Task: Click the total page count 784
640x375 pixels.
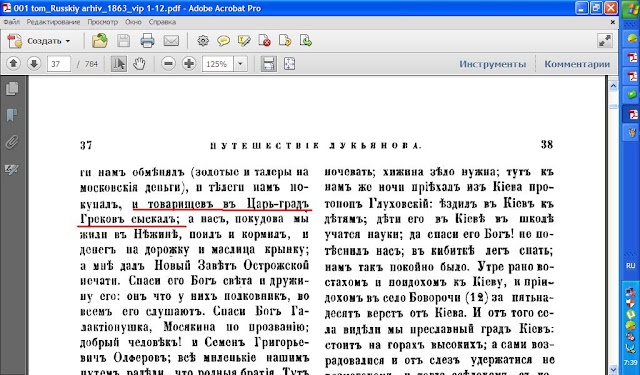Action: point(91,64)
